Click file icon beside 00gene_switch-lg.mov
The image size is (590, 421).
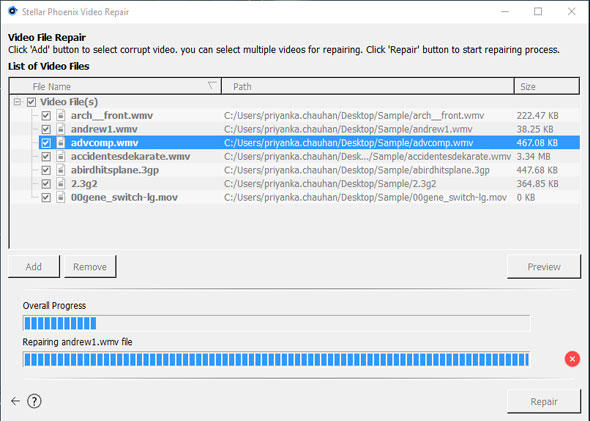pyautogui.click(x=61, y=197)
